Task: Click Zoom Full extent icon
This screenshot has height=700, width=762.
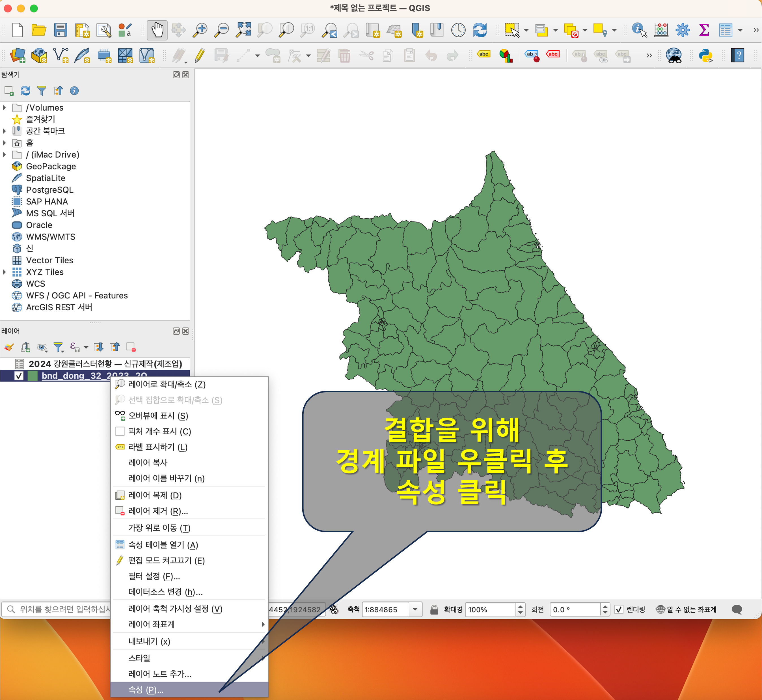Action: point(243,30)
